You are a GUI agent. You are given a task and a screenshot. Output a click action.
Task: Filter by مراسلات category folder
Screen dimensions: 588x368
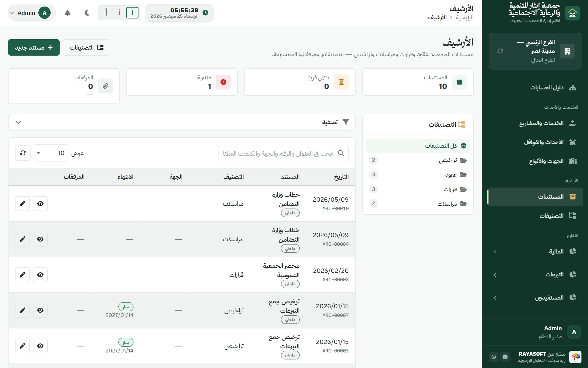(x=418, y=204)
